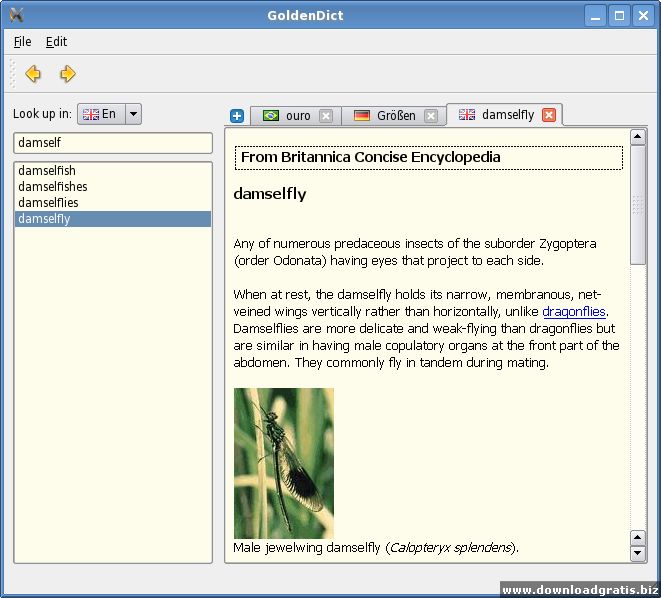Open the Edit menu
661x598 pixels.
56,42
